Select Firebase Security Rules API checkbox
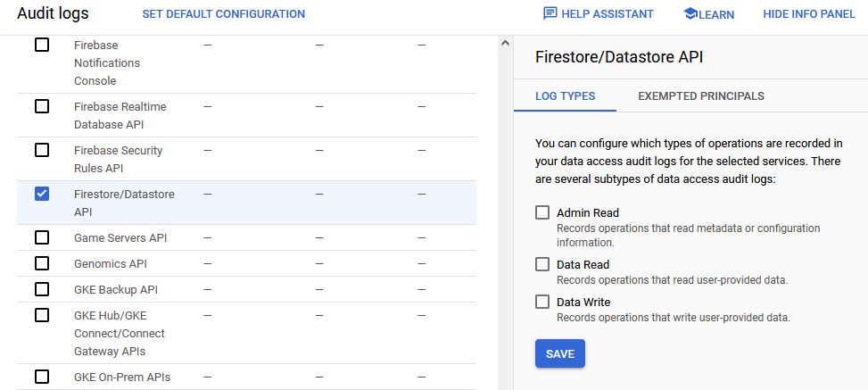This screenshot has width=868, height=390. [x=42, y=150]
